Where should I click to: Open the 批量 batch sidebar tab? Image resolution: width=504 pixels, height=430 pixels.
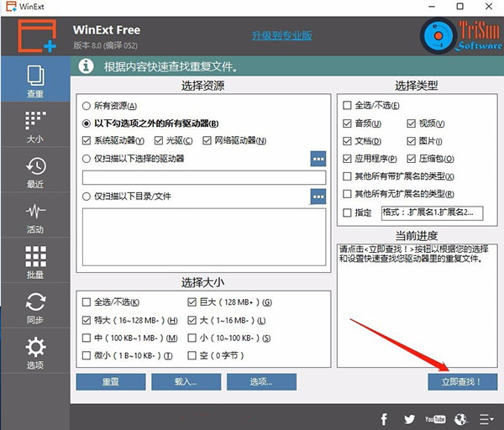35,260
